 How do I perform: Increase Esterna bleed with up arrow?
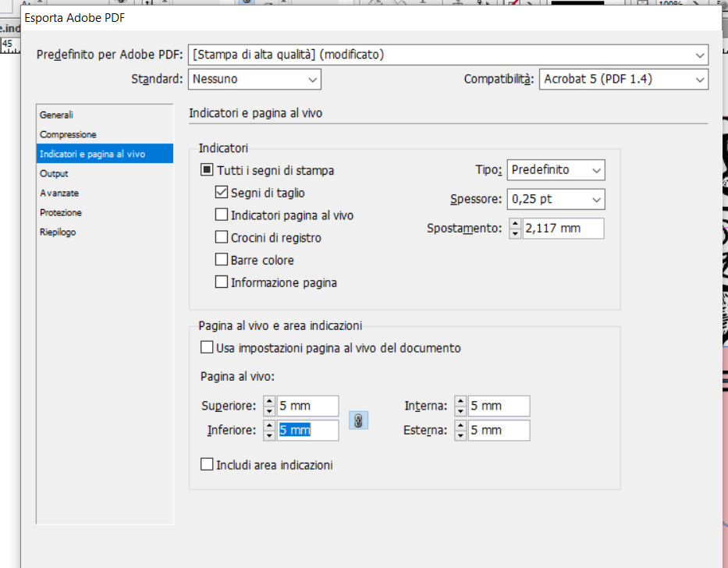click(x=460, y=425)
